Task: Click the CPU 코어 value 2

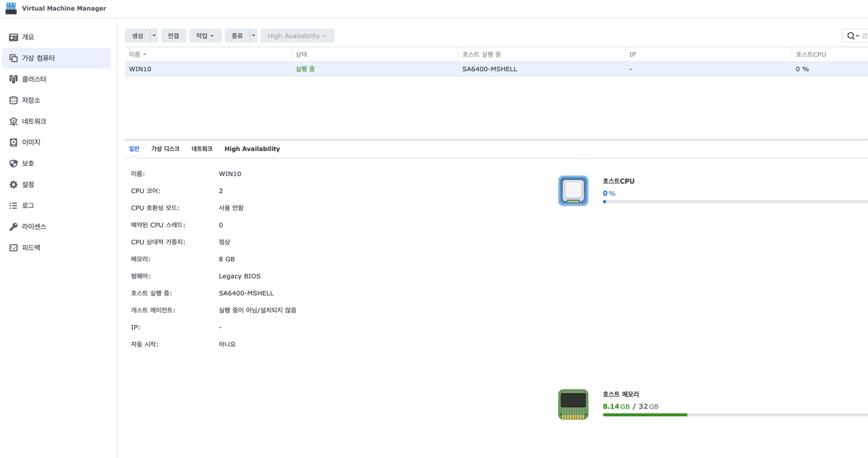Action: pos(221,191)
